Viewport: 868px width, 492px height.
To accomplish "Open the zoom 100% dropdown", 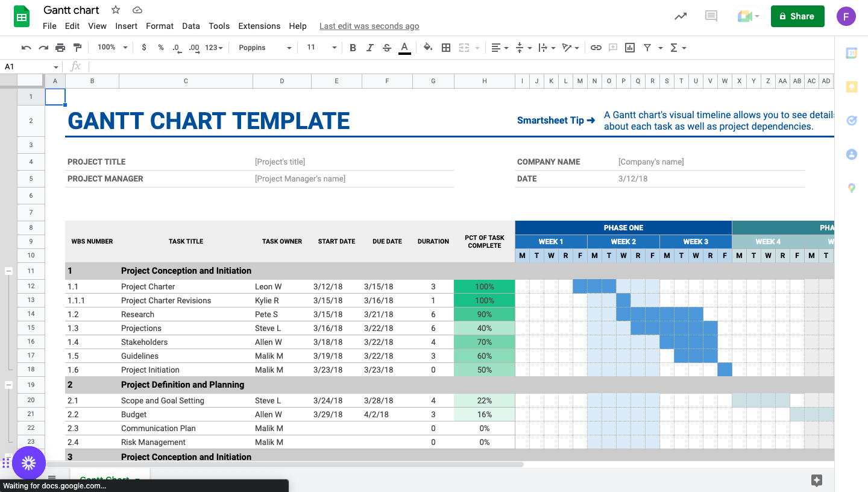I will pos(113,48).
